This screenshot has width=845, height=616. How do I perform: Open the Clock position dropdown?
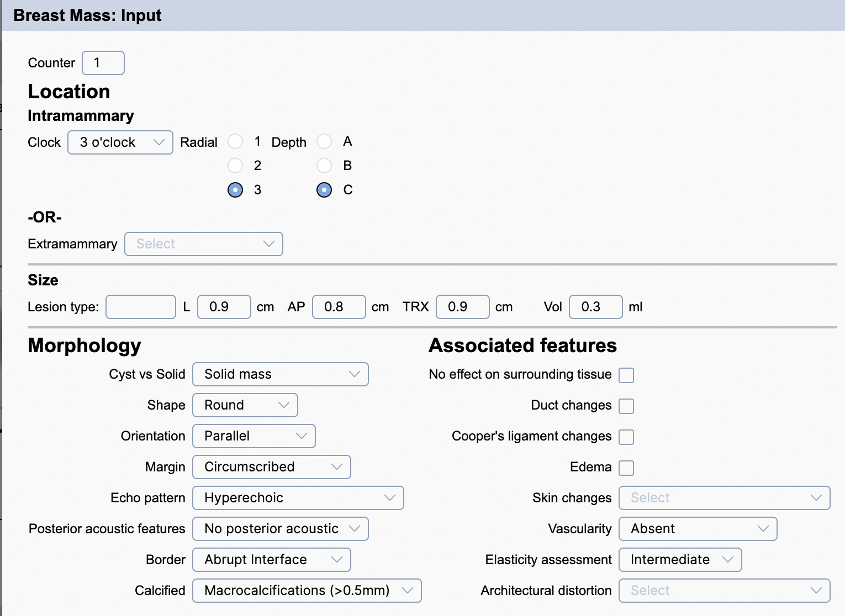[120, 142]
